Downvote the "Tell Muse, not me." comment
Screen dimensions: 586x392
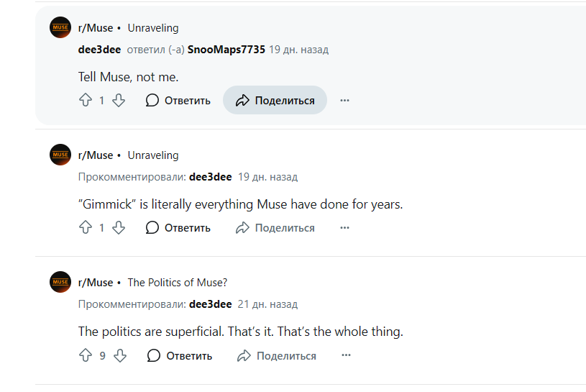(x=119, y=101)
